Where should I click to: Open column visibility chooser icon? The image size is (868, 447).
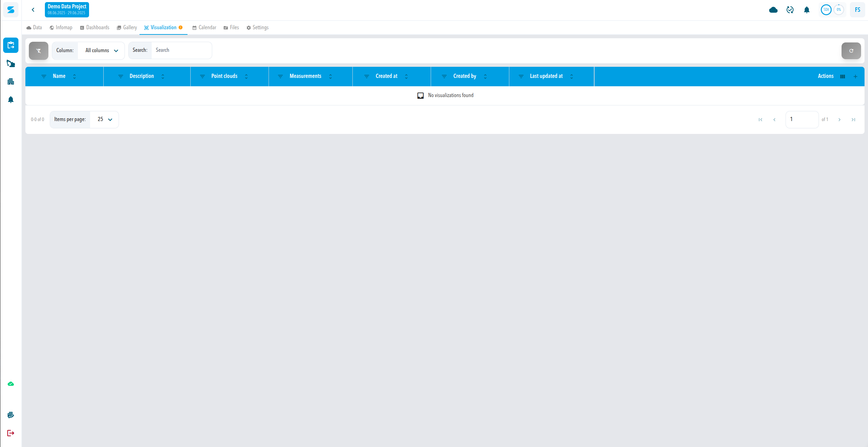point(843,77)
